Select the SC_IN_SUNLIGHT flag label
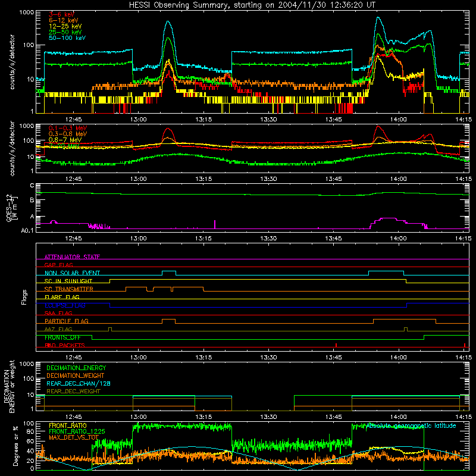Screen dimensions: 476x476 click(x=68, y=281)
